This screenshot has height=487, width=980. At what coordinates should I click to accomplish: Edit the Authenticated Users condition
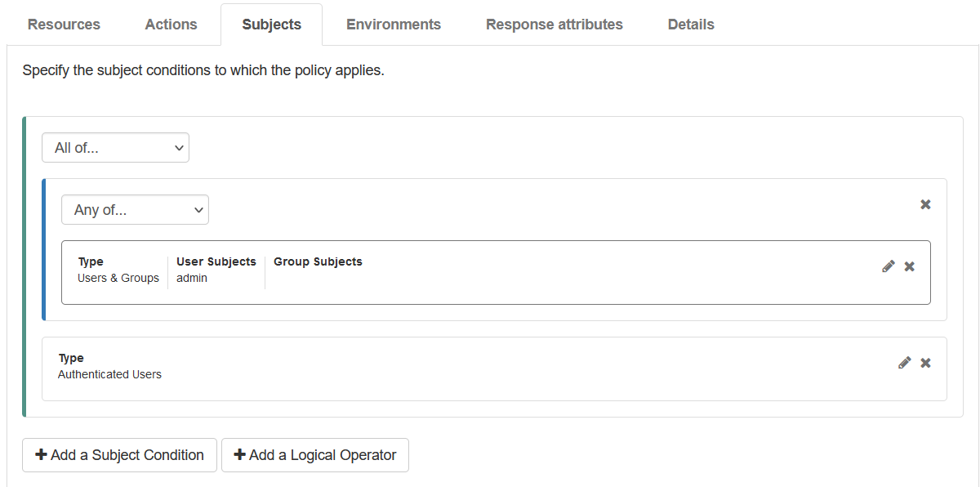coord(904,362)
